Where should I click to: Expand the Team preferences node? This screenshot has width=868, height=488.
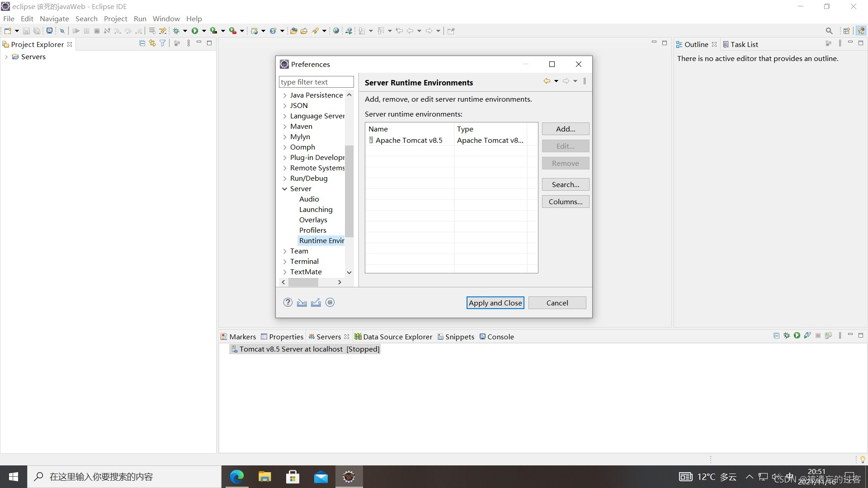tap(285, 250)
